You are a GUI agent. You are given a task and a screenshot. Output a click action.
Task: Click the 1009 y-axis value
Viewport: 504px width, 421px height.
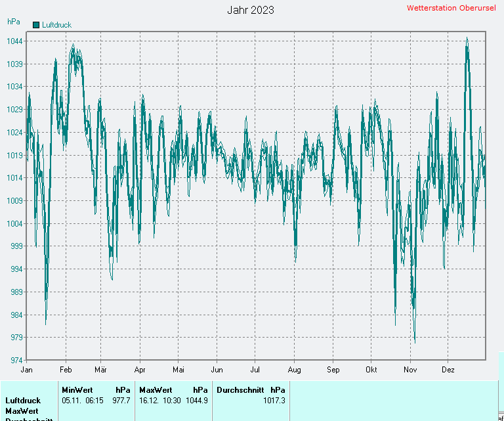pyautogui.click(x=14, y=201)
